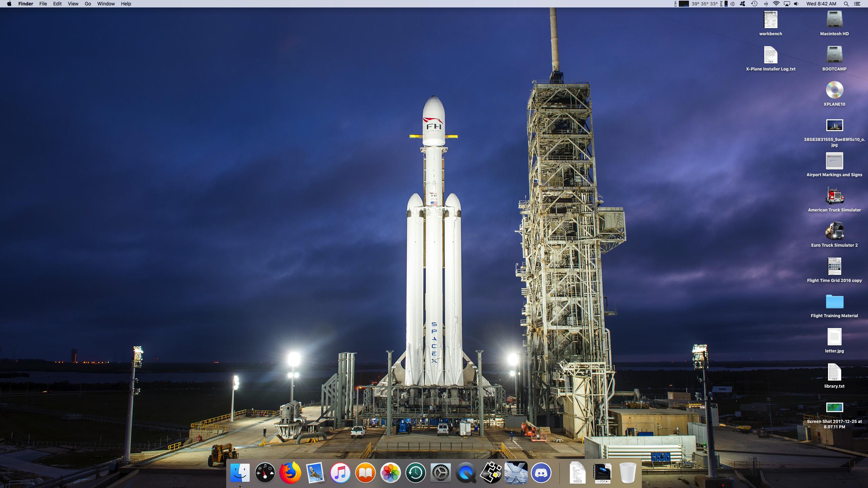Launch X-Plane from the Dock
This screenshot has width=868, height=488.
(x=516, y=473)
